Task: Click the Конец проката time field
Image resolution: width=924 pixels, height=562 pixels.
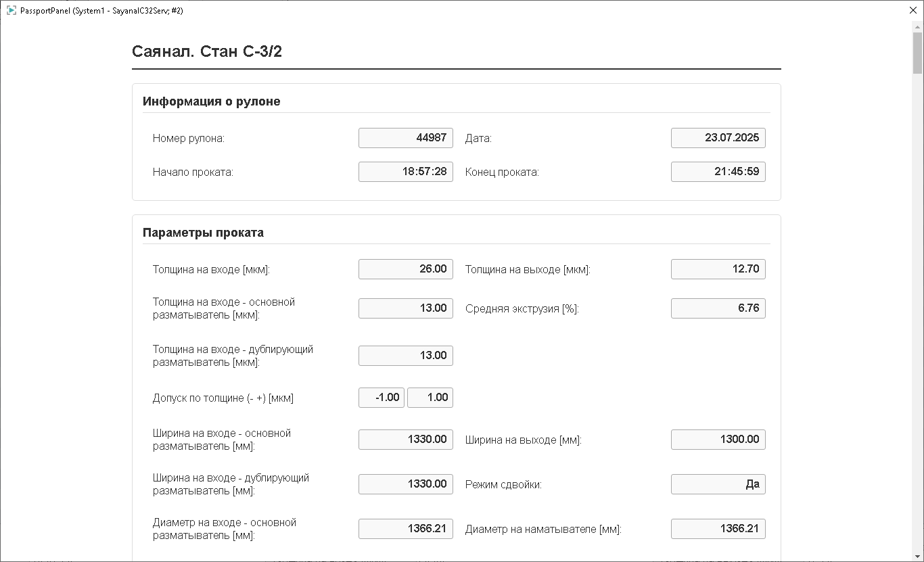Action: [x=718, y=172]
